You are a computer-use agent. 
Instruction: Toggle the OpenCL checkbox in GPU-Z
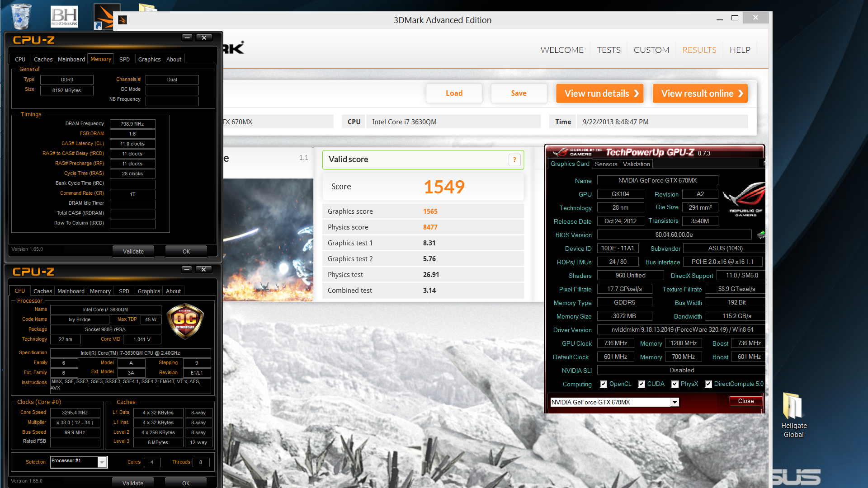(604, 384)
